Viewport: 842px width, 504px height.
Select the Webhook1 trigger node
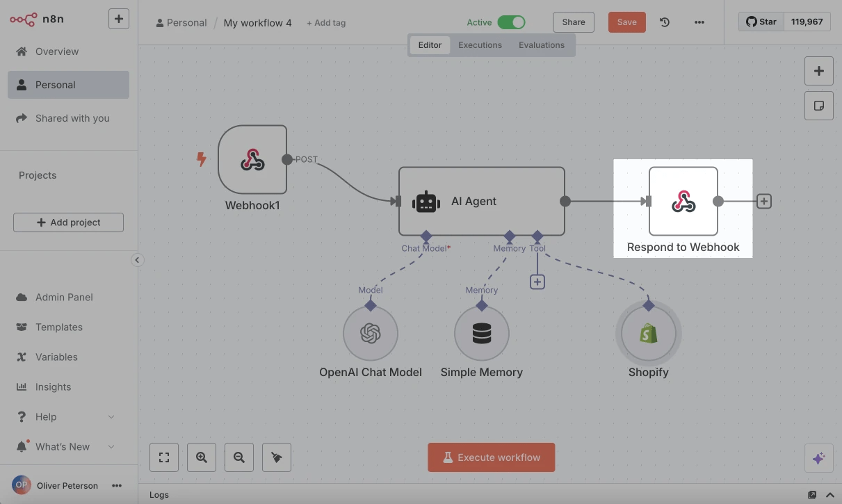[x=252, y=159]
